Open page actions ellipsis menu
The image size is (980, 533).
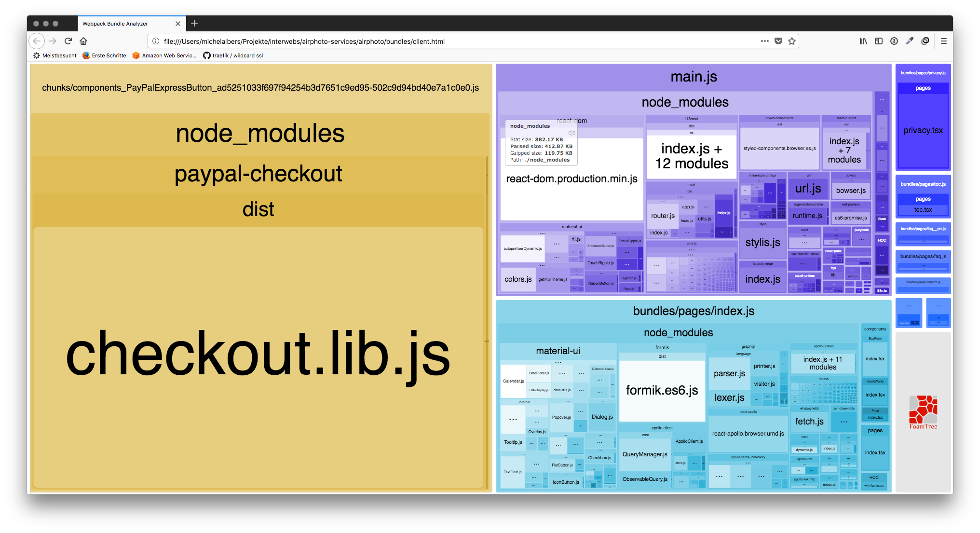pyautogui.click(x=764, y=41)
